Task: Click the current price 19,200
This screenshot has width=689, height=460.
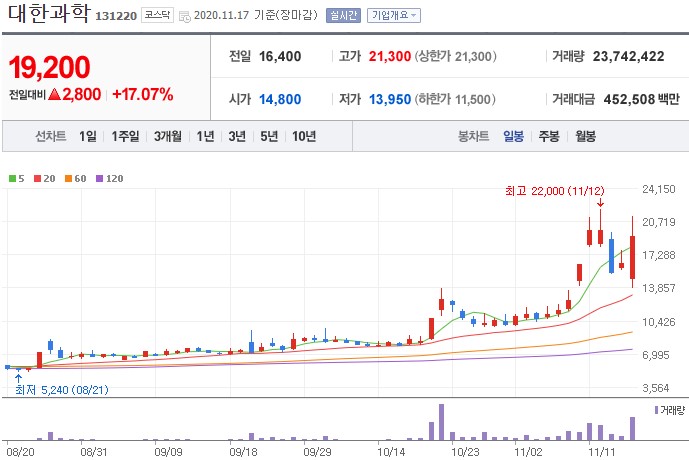Action: coord(49,67)
